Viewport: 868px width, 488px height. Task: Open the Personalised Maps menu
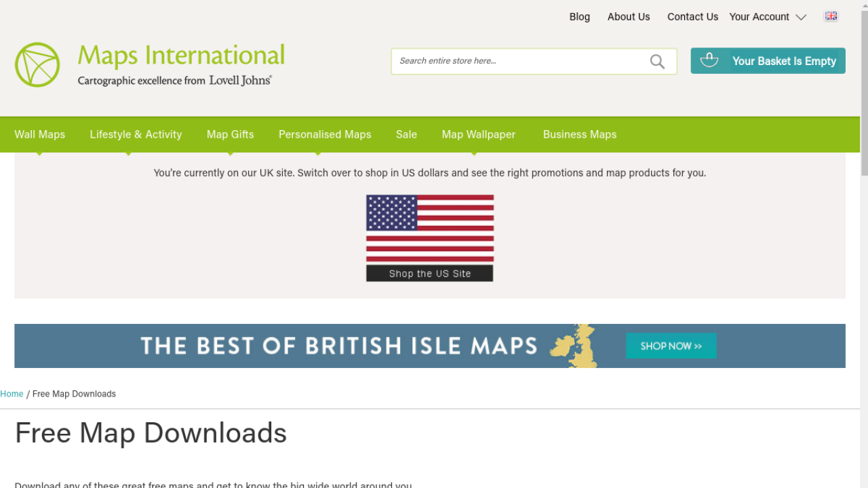(325, 134)
